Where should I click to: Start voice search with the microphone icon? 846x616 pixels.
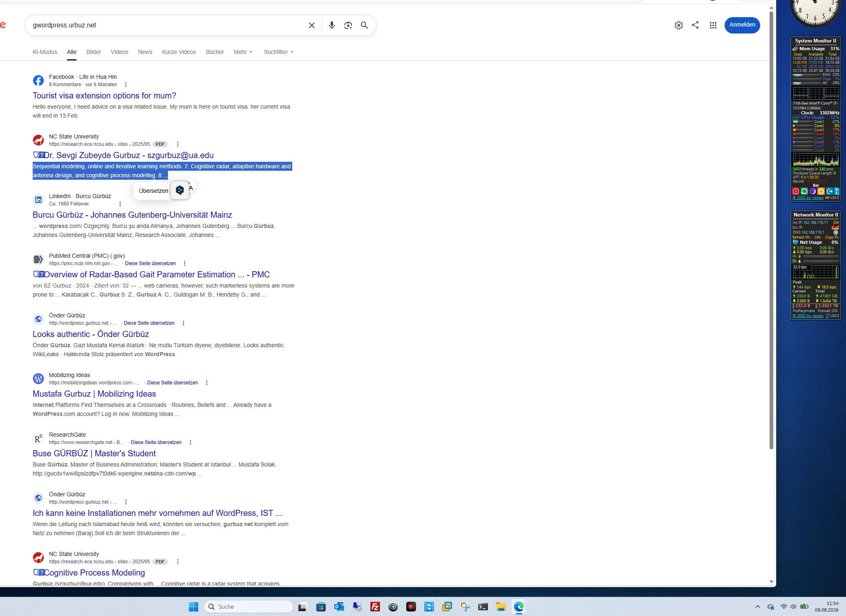tap(332, 25)
